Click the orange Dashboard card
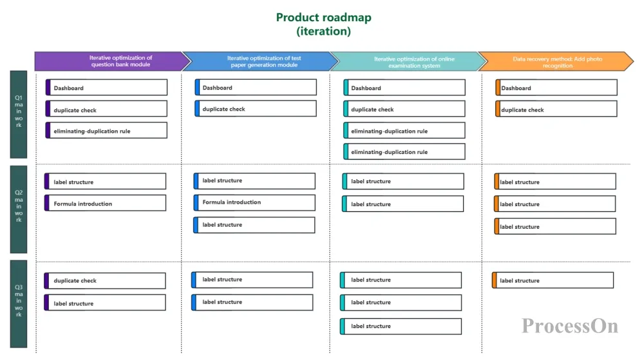Screen dimensions: 644x364 (556, 88)
